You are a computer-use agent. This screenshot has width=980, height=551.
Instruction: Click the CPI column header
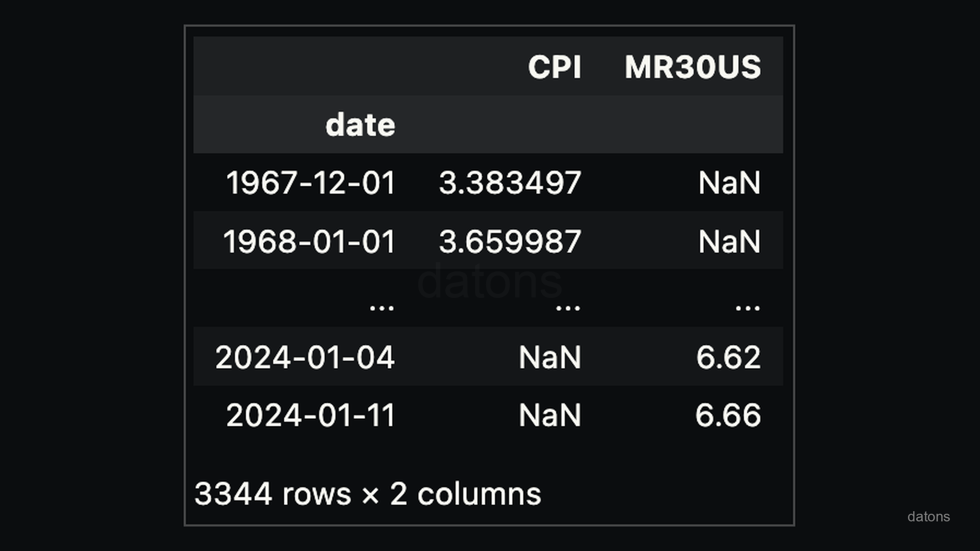(554, 67)
